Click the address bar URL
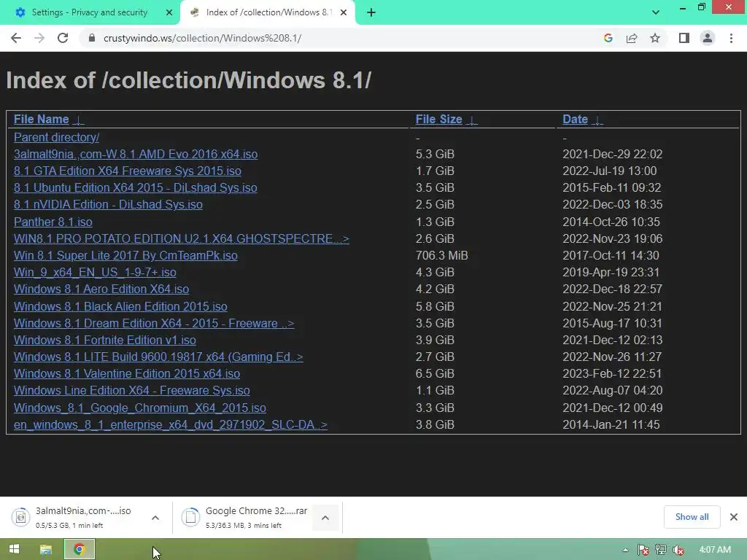 pos(203,38)
